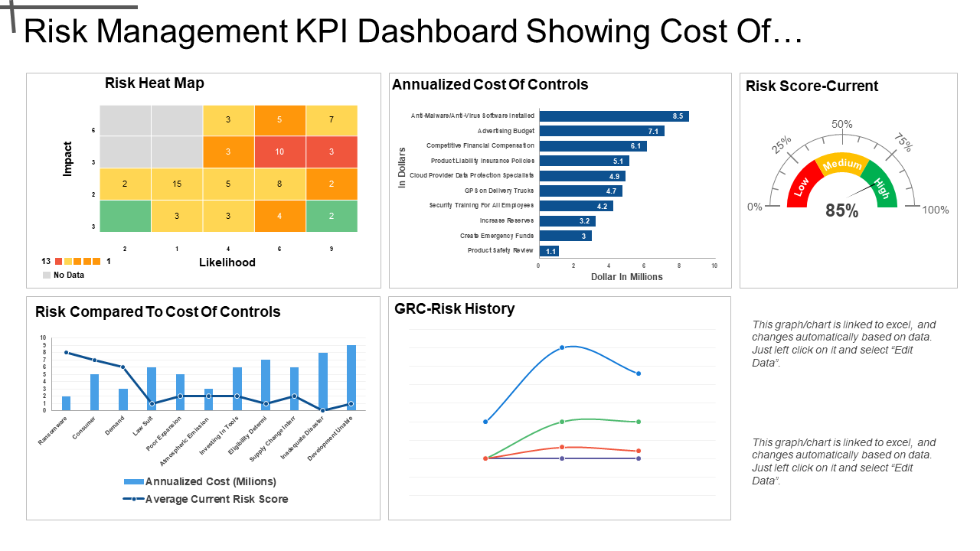Select the gray No Data legend swatch
Screen dimensions: 980x551
pyautogui.click(x=47, y=275)
